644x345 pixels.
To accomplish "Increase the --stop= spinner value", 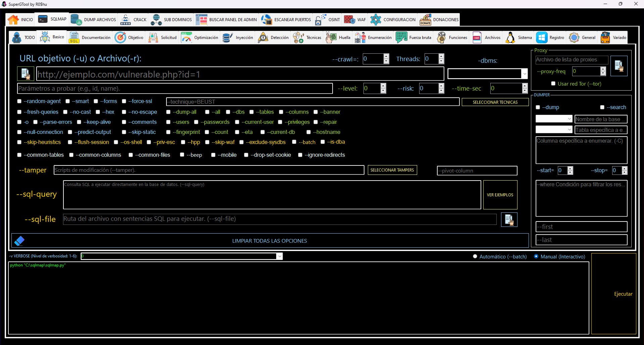I will click(625, 168).
